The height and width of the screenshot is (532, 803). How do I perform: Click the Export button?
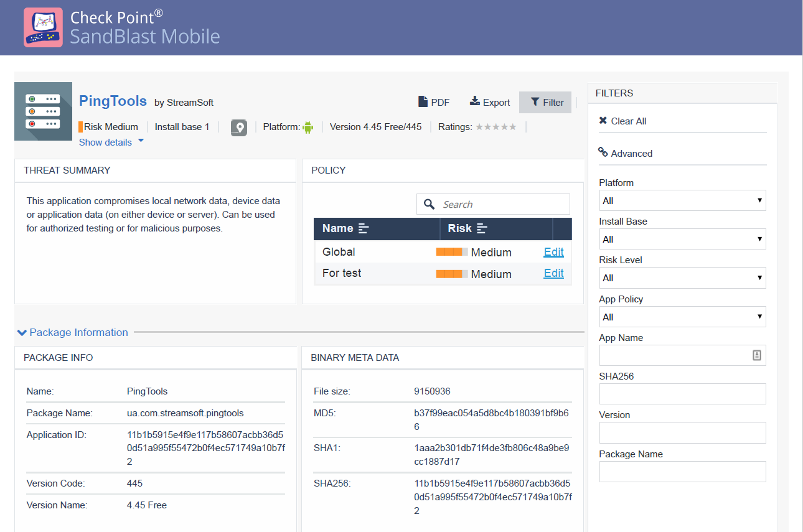490,102
